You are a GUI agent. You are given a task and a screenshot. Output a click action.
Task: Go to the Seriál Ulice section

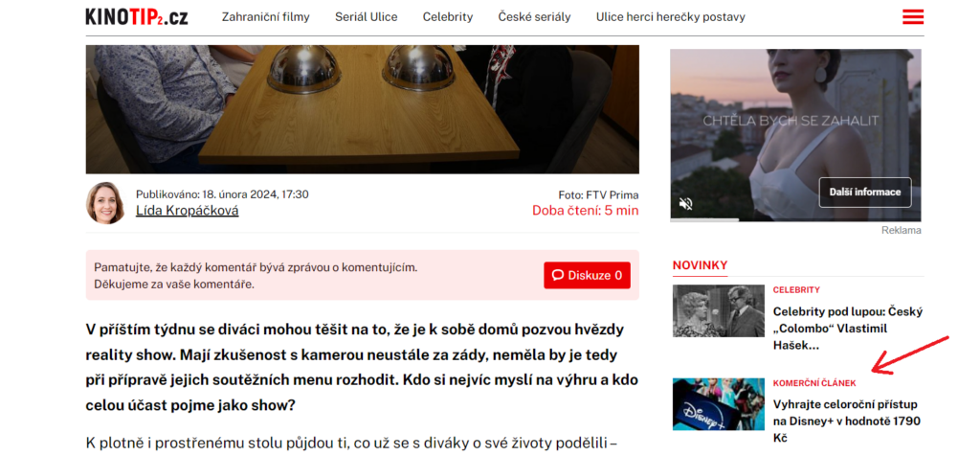367,17
